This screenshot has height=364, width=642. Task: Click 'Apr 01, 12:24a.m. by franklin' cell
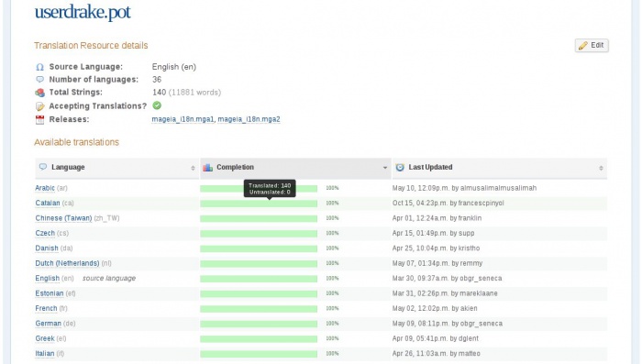pos(437,218)
